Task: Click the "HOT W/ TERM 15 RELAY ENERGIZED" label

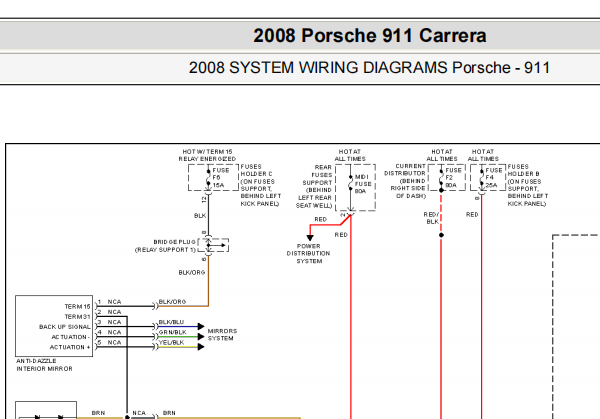Action: 207,155
